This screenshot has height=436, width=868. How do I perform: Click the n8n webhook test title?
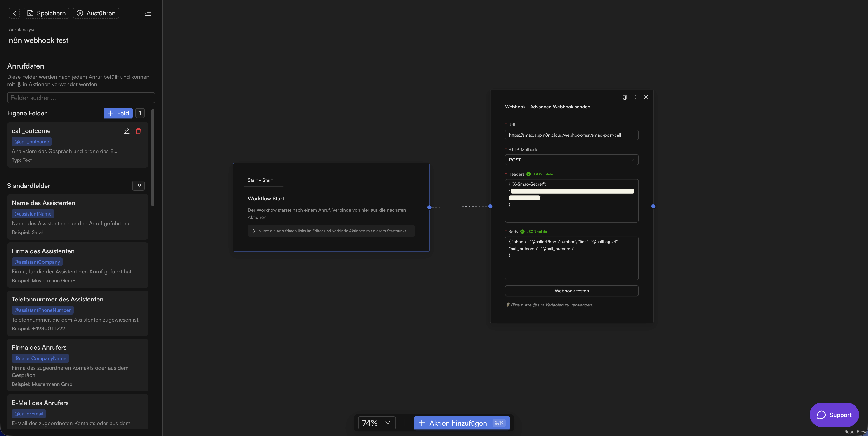click(38, 40)
